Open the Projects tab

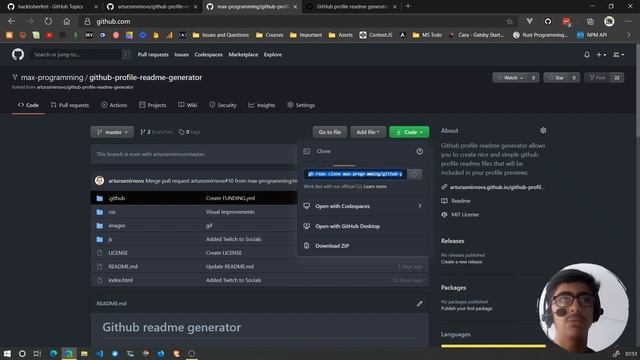click(153, 105)
